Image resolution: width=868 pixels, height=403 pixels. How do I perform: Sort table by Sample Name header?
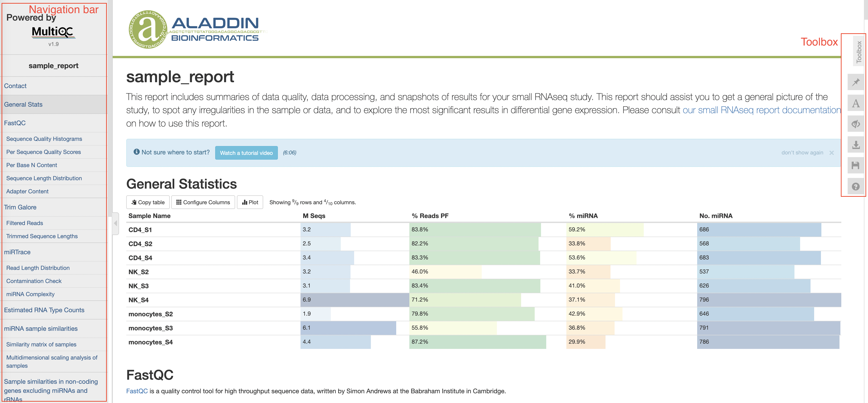pos(149,216)
